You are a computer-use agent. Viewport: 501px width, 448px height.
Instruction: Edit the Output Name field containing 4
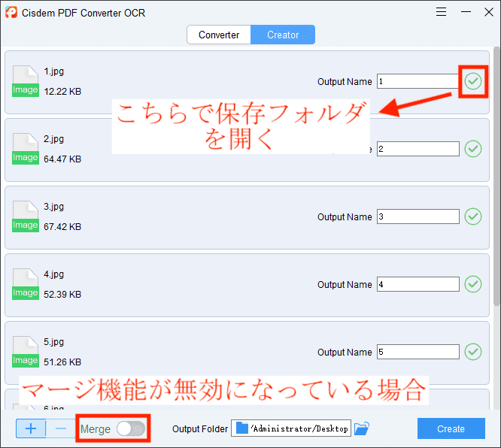click(x=418, y=284)
